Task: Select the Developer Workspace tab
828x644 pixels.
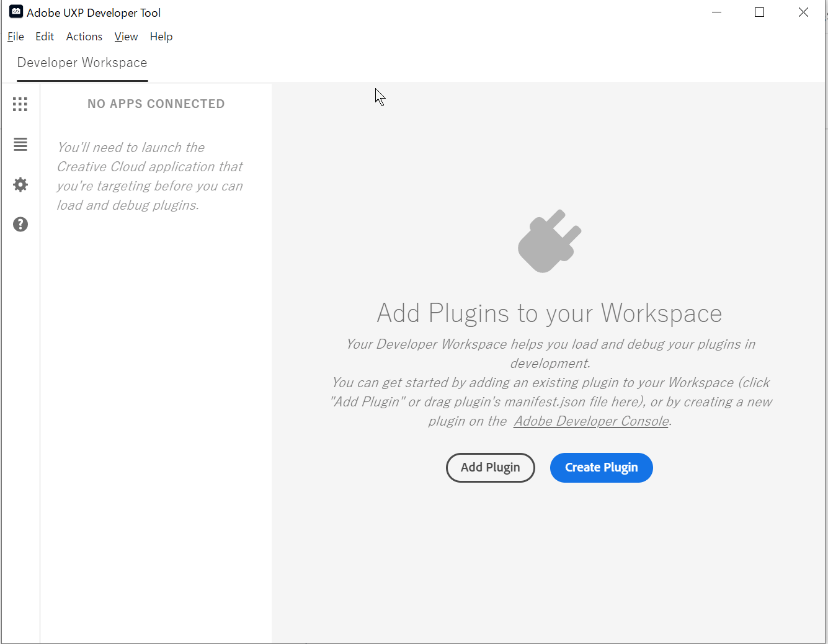Action: [x=82, y=63]
